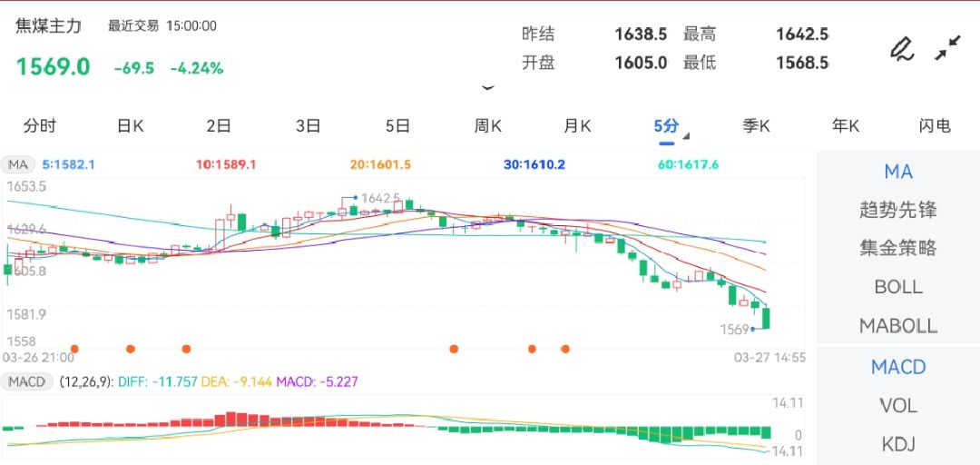Select the 日K period tab

click(x=130, y=126)
